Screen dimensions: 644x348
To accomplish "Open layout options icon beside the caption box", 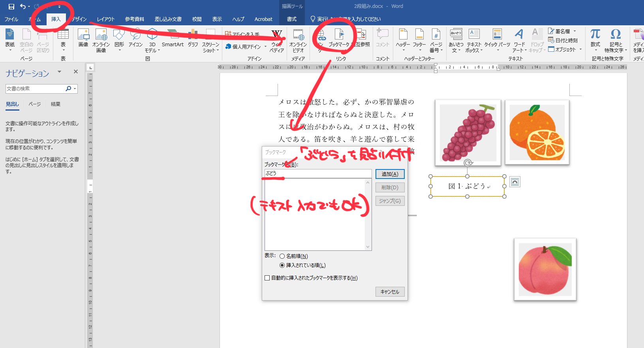I will [x=515, y=182].
